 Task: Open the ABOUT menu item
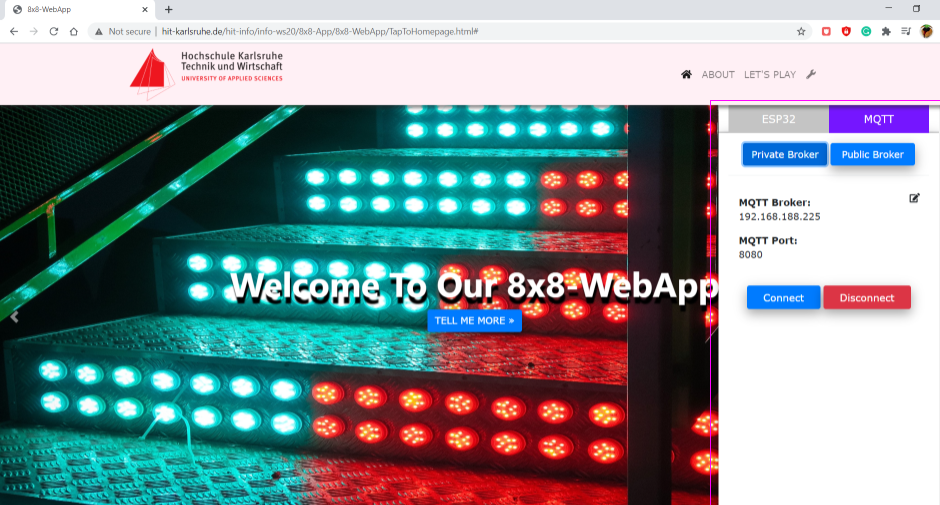(x=718, y=75)
